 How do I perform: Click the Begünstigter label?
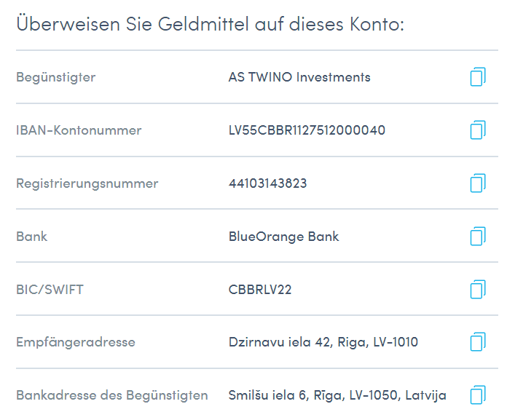[x=56, y=77]
